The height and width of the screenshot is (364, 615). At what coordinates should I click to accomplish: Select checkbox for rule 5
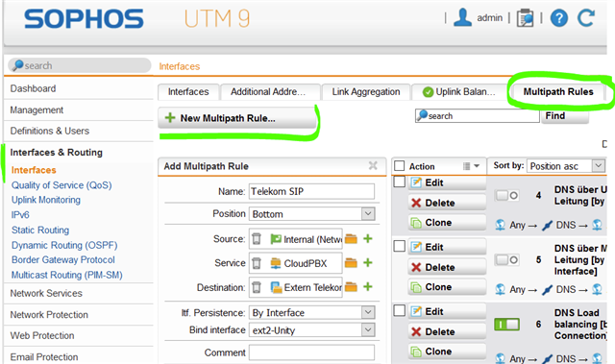pos(400,246)
